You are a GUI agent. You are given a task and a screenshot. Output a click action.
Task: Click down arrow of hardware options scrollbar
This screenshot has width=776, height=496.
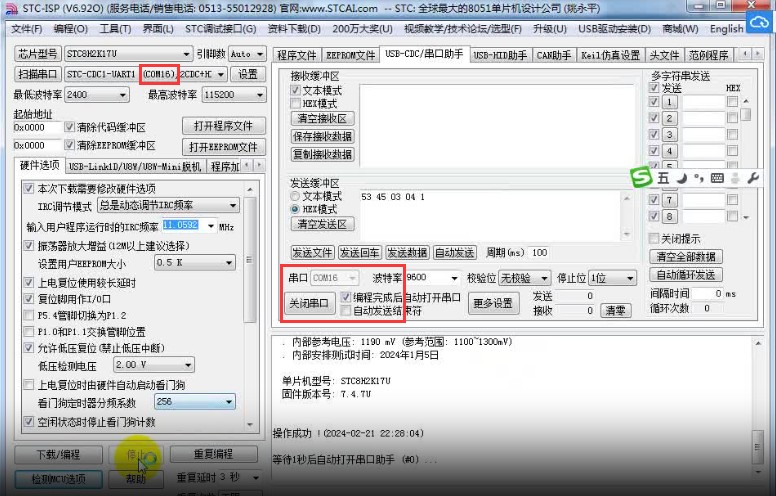click(250, 424)
